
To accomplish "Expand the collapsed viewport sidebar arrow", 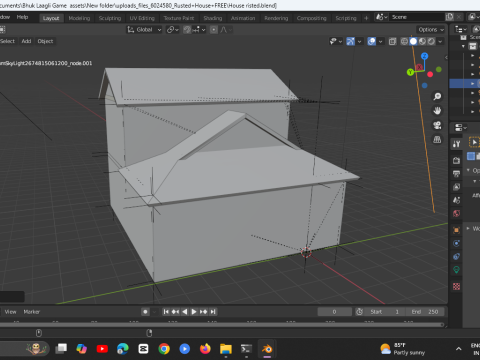I will pyautogui.click(x=446, y=58).
